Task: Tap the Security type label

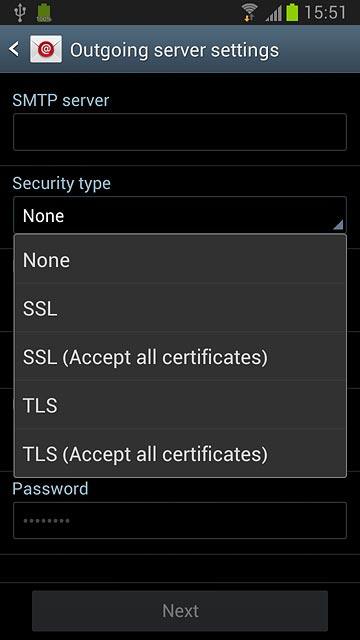Action: [x=61, y=183]
